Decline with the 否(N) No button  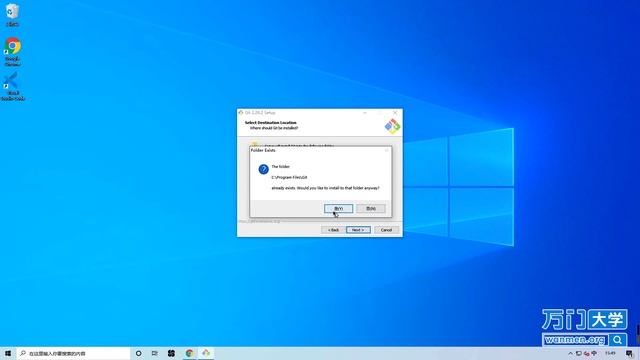pyautogui.click(x=371, y=209)
